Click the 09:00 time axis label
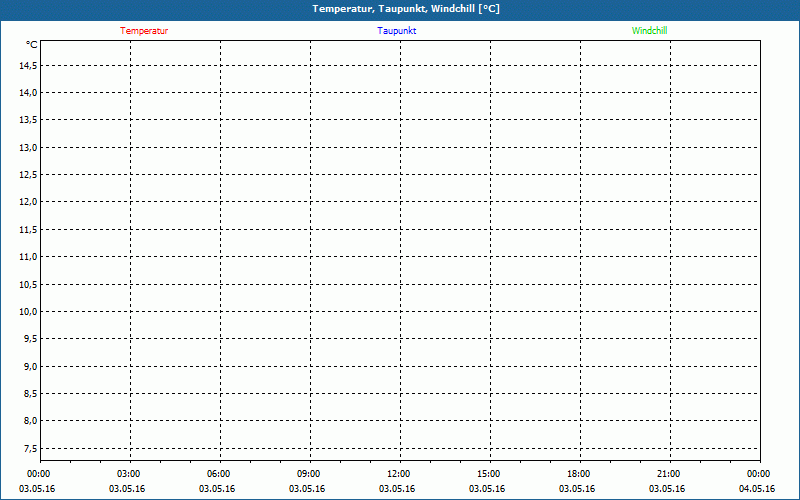Screen dimensions: 800x500 click(308, 474)
